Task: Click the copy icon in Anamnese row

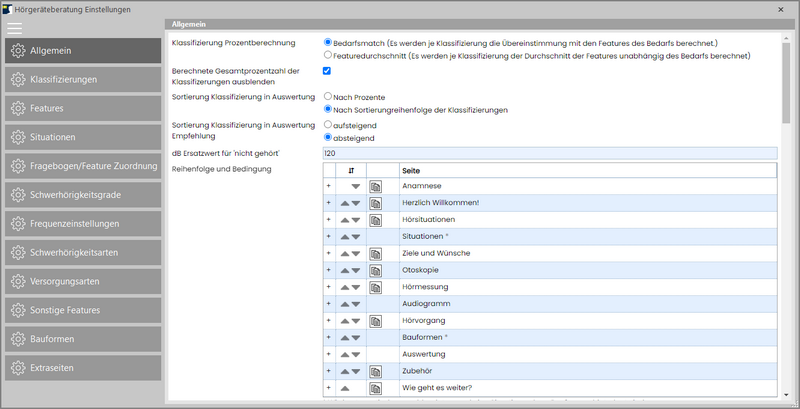Action: pyautogui.click(x=375, y=187)
